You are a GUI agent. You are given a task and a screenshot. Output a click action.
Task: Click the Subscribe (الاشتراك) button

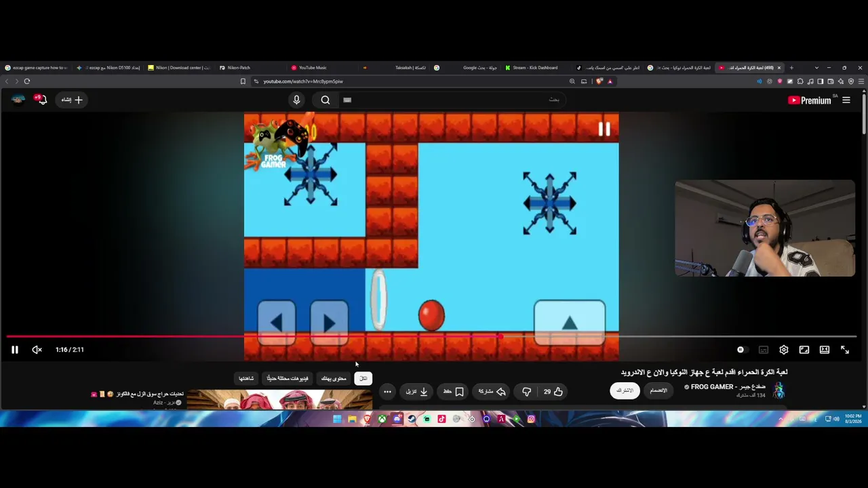click(625, 391)
